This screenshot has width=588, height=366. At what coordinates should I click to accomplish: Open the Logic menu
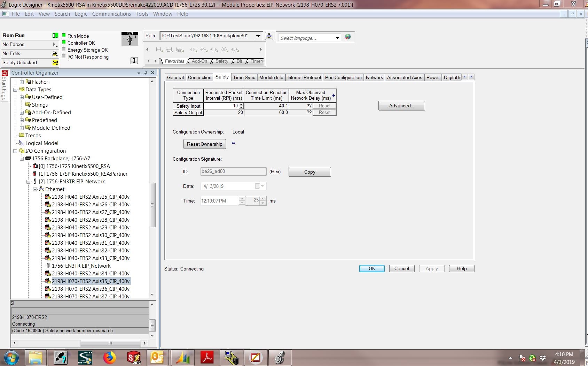point(81,14)
